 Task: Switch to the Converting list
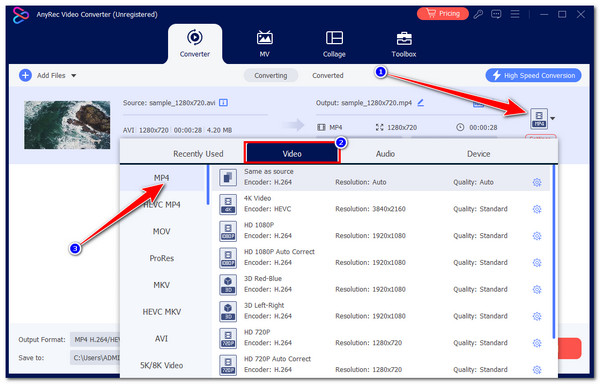point(271,75)
